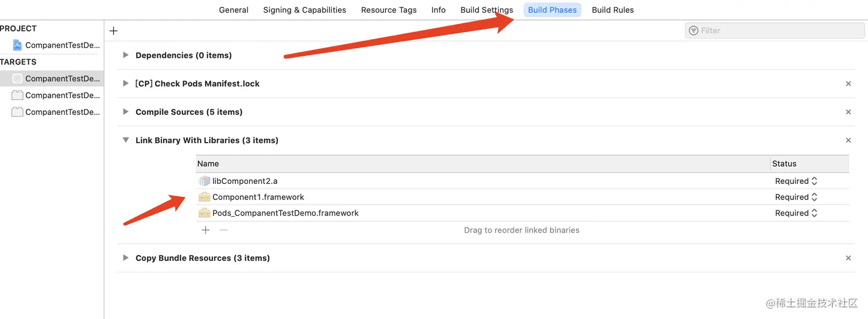The width and height of the screenshot is (868, 319).
Task: Change Component1.framework Required status
Action: coord(796,197)
